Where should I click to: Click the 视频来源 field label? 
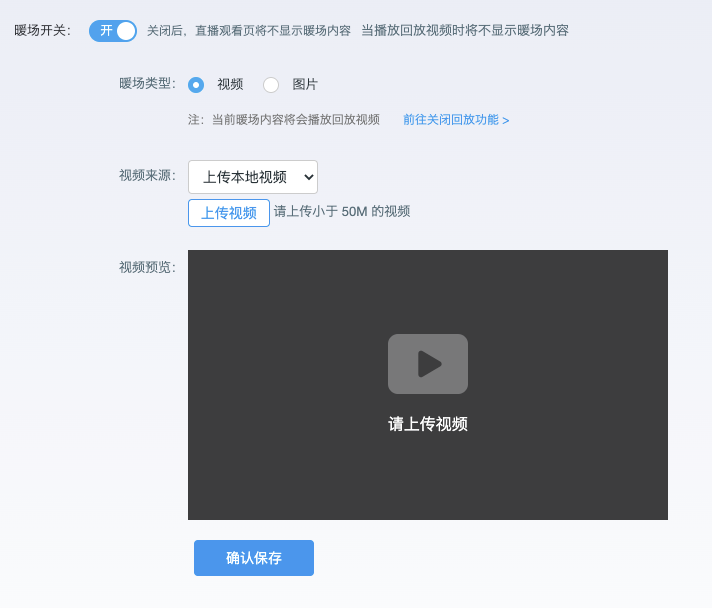point(146,175)
